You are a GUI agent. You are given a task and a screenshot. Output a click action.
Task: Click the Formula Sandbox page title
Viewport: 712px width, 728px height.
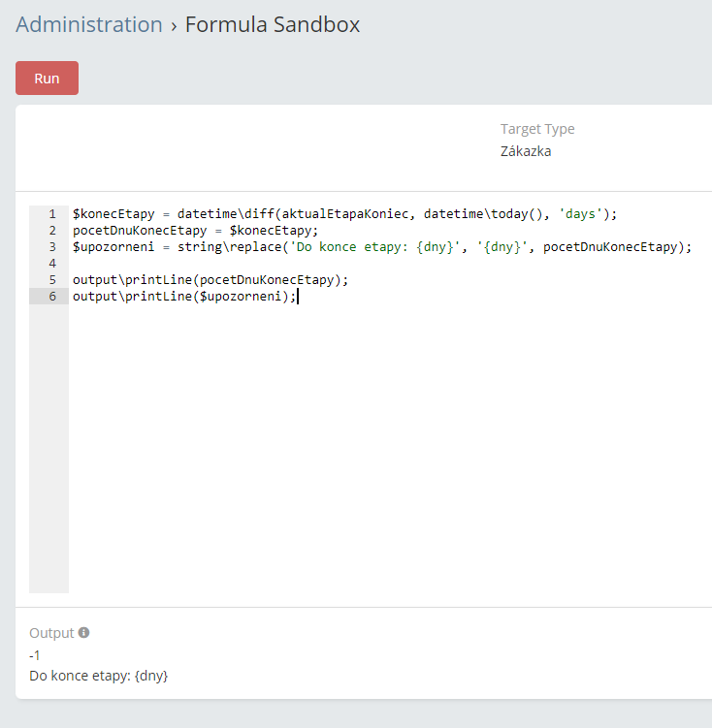(x=273, y=25)
